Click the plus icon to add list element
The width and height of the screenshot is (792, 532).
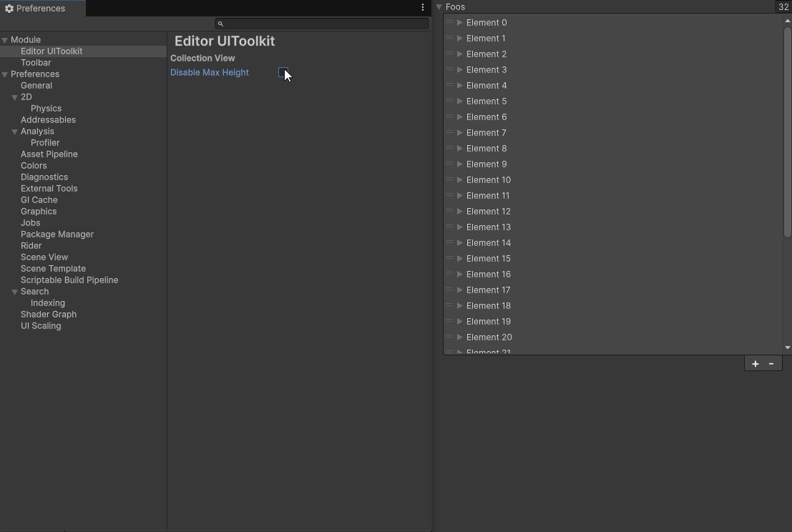pyautogui.click(x=755, y=364)
